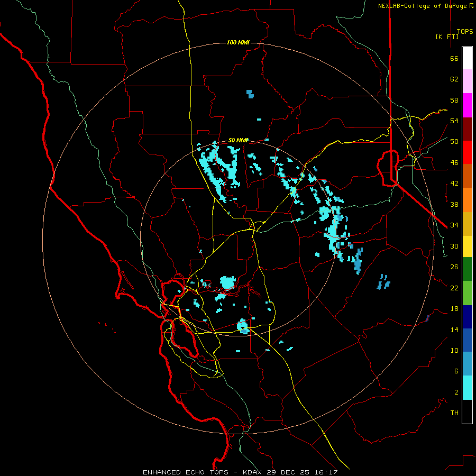The height and width of the screenshot is (476, 476).
Task: Click the legend value 6
Action: point(456,371)
